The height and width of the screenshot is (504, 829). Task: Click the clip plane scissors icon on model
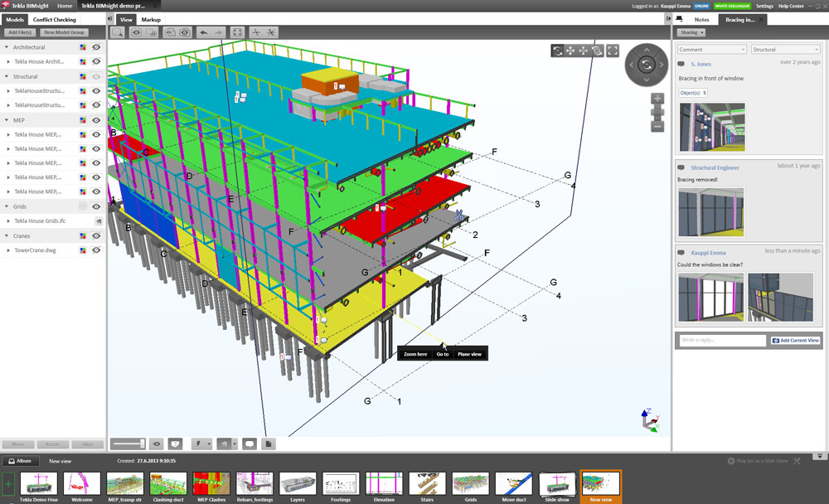pos(458,215)
